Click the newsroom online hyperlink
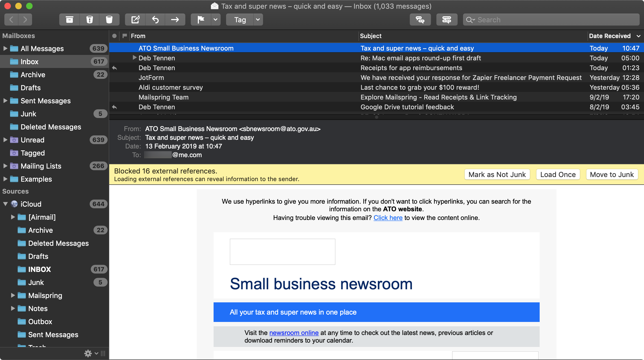The image size is (644, 360). click(x=294, y=332)
